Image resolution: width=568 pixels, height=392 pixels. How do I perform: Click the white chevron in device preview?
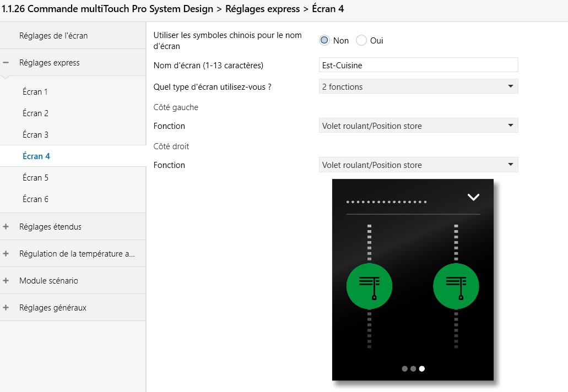[x=473, y=197]
